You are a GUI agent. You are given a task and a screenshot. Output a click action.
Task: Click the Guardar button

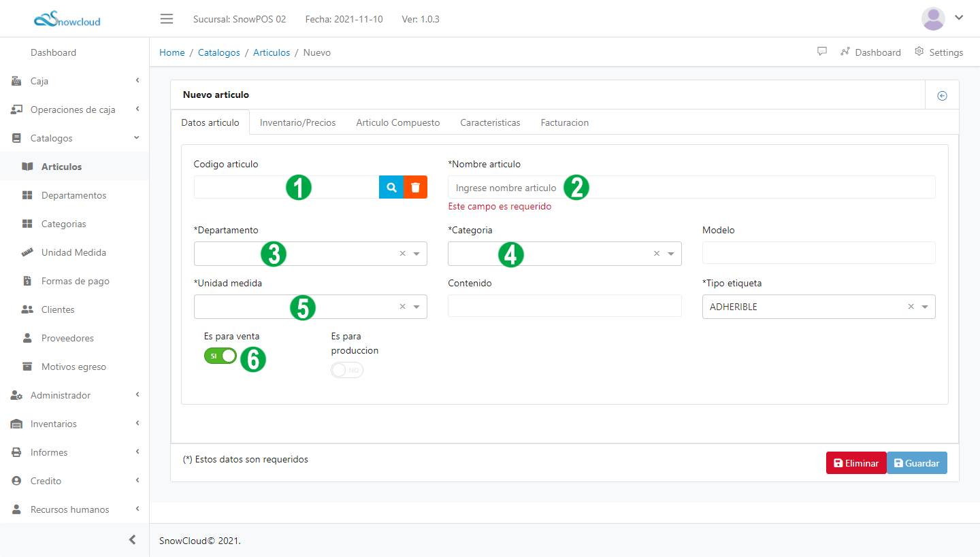point(917,463)
